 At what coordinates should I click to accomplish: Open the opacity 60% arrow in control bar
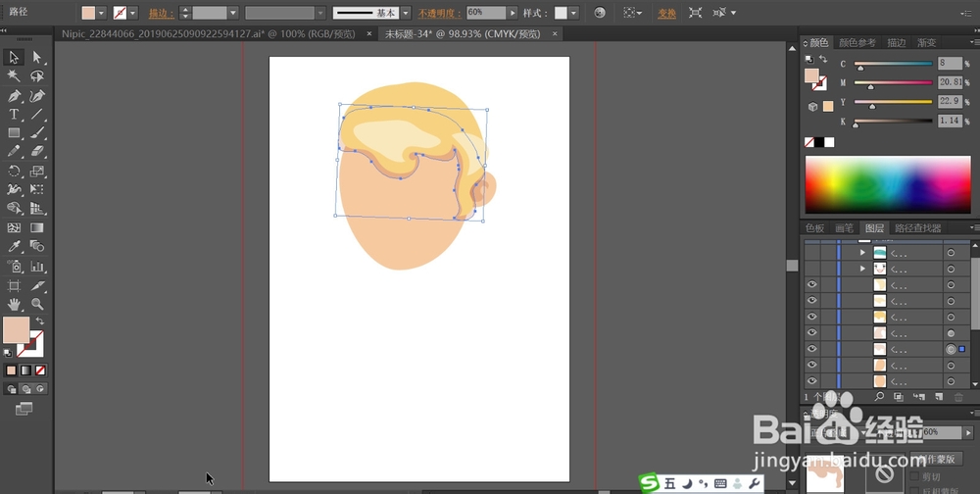513,13
